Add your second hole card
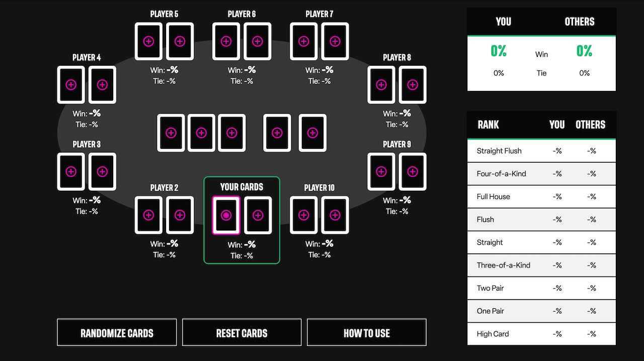Image resolution: width=644 pixels, height=361 pixels. tap(258, 215)
